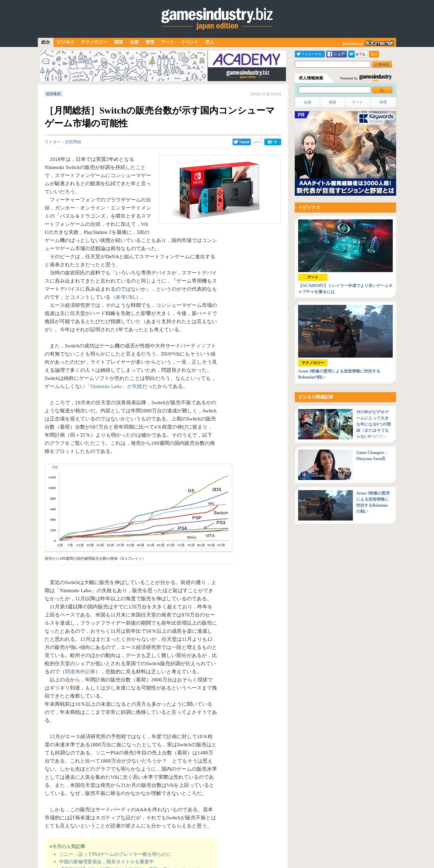The width and height of the screenshot is (434, 868).
Task: Click the ACADEMY banner advertisement
Action: click(x=163, y=66)
